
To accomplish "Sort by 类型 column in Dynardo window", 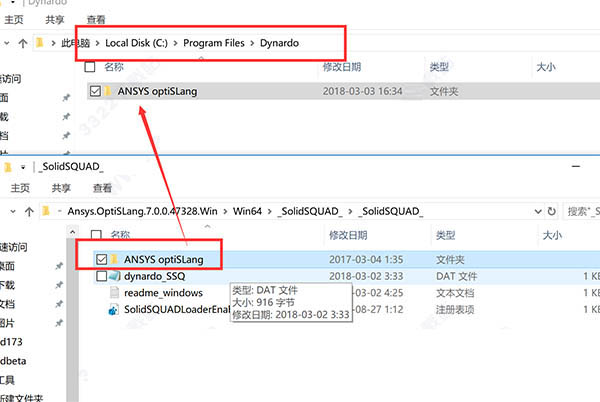I will pyautogui.click(x=439, y=67).
